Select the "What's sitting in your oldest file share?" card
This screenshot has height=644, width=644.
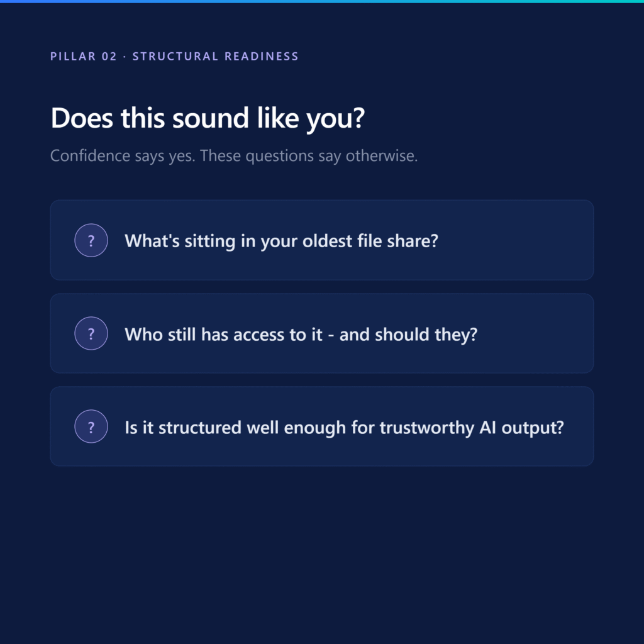coord(322,240)
